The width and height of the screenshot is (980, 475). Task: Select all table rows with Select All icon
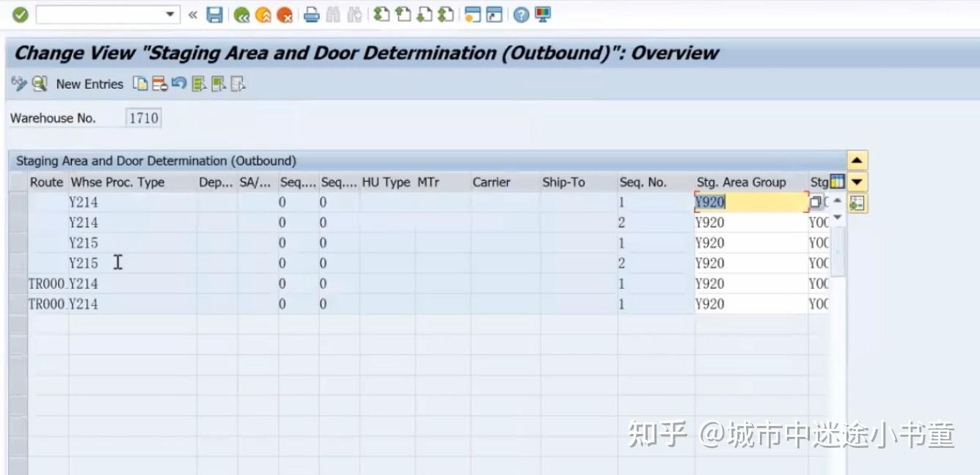(x=199, y=84)
